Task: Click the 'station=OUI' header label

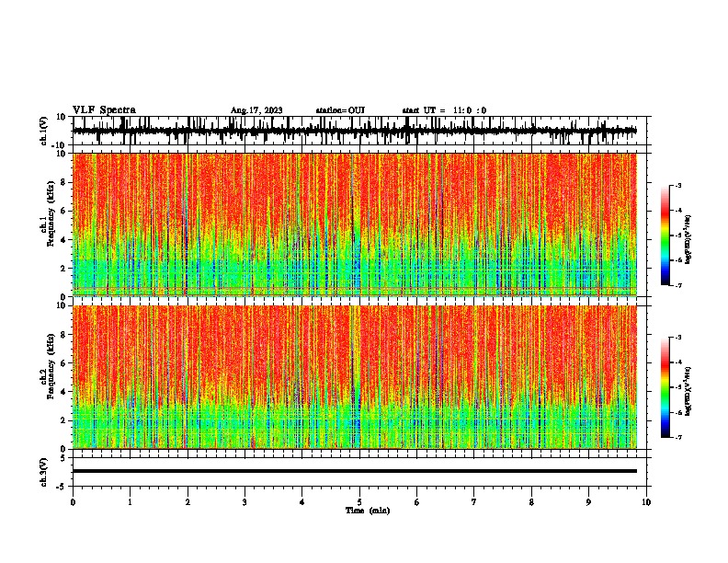Action: point(340,110)
